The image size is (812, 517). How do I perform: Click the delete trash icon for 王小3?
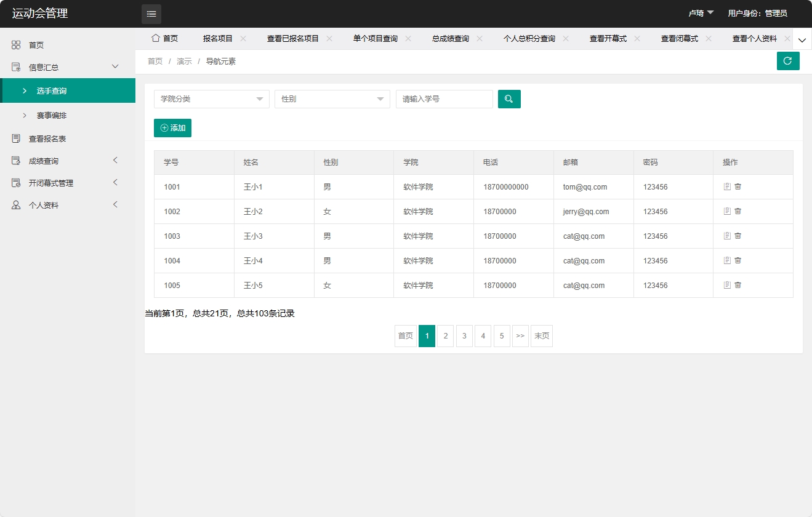[x=738, y=236]
